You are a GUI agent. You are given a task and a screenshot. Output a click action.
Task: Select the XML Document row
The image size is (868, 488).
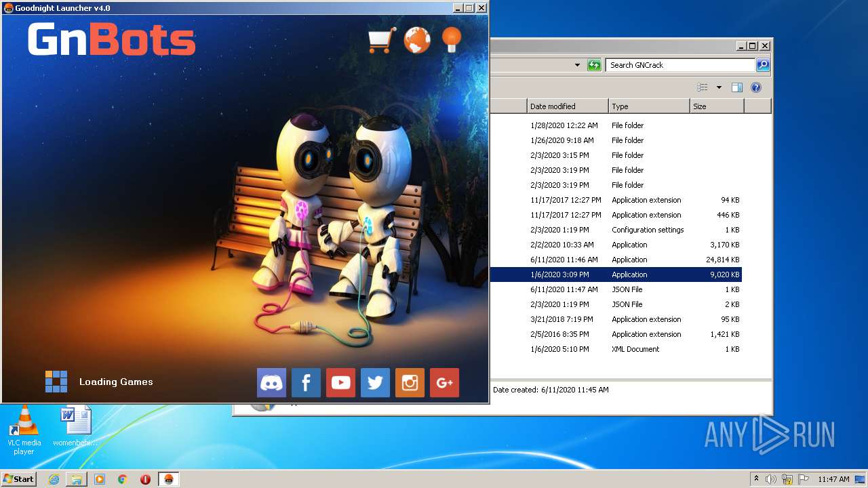[616, 349]
